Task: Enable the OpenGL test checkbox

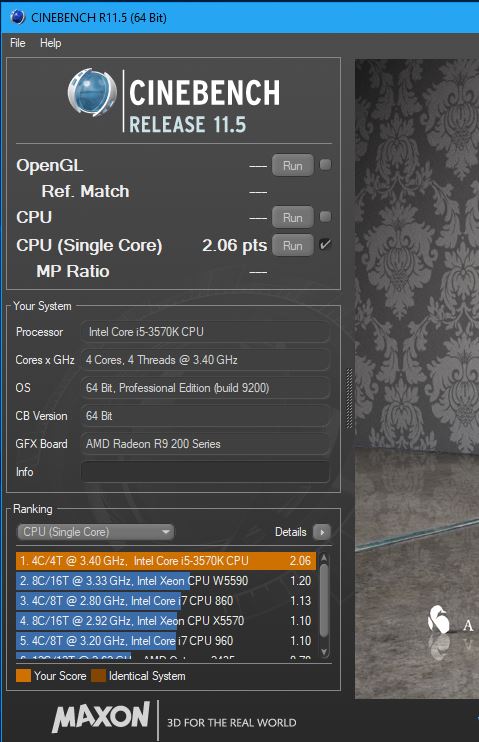Action: pos(325,165)
